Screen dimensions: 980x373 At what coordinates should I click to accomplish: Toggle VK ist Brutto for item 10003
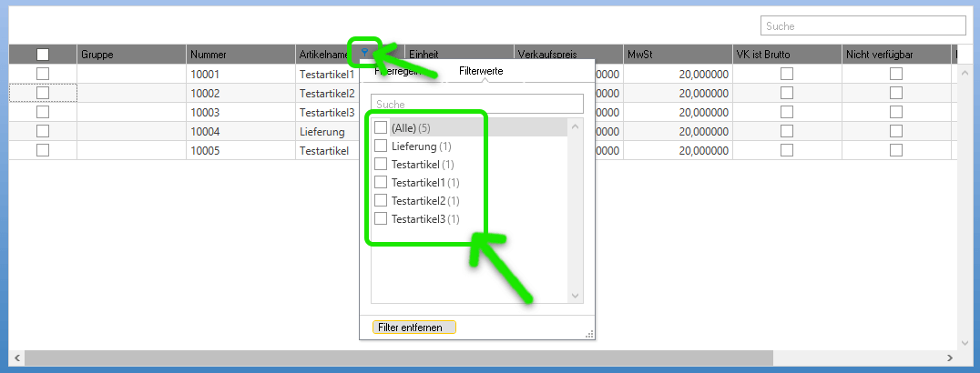coord(787,112)
